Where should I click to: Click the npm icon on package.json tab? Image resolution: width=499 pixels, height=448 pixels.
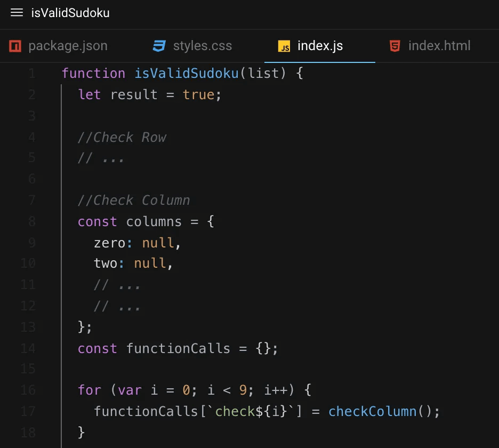15,46
